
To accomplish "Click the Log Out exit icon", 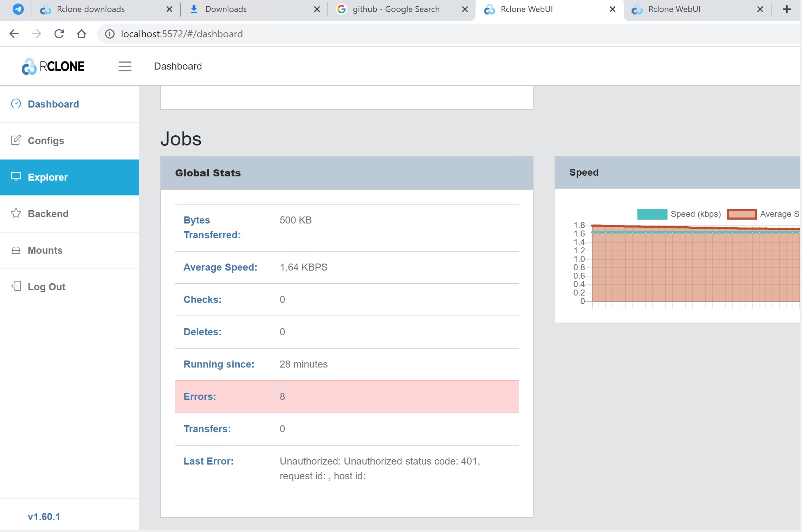I will (x=16, y=287).
